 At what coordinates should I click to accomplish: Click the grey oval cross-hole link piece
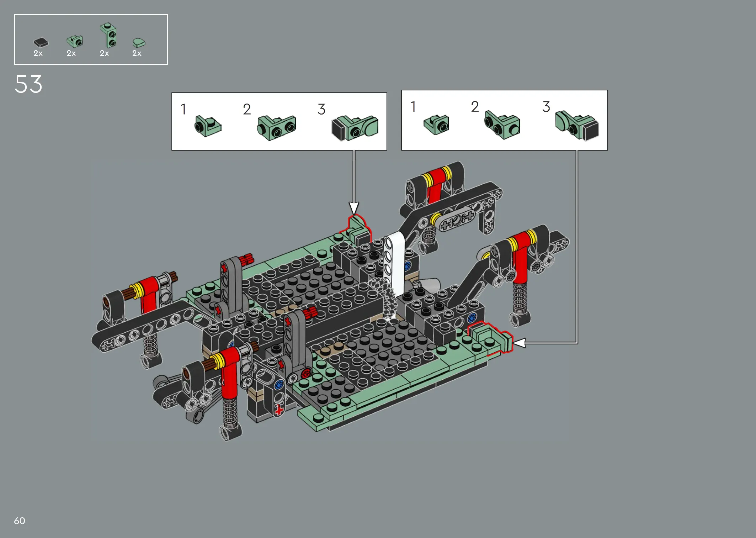tap(457, 220)
